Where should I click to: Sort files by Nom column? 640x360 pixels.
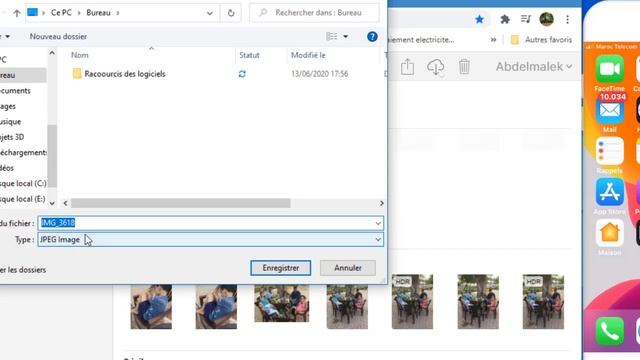pyautogui.click(x=80, y=55)
